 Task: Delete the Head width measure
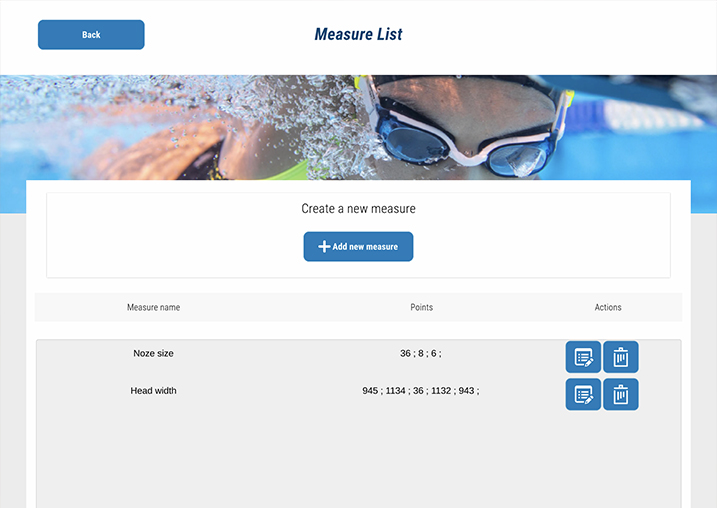pyautogui.click(x=620, y=394)
